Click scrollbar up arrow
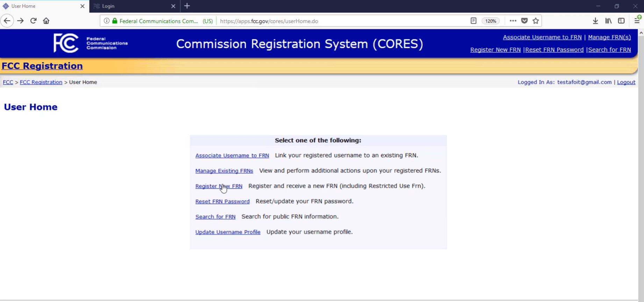This screenshot has width=644, height=302. [x=641, y=33]
